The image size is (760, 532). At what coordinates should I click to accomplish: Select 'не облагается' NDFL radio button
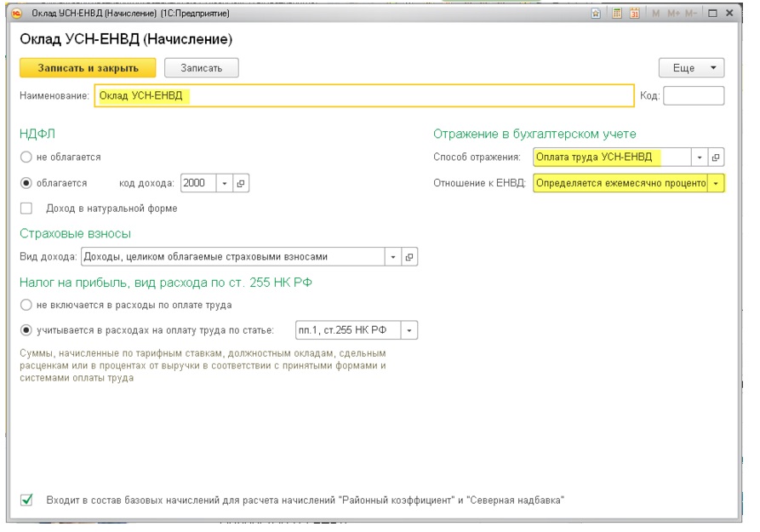coord(26,157)
